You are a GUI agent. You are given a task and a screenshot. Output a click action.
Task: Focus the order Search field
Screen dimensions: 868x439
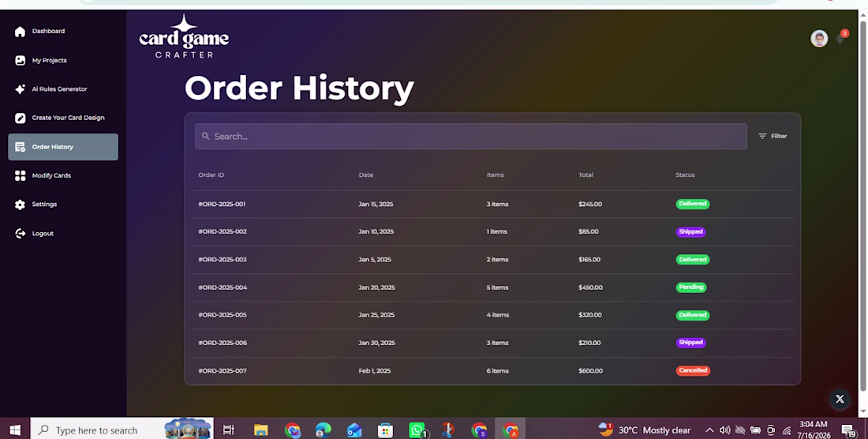click(x=470, y=136)
